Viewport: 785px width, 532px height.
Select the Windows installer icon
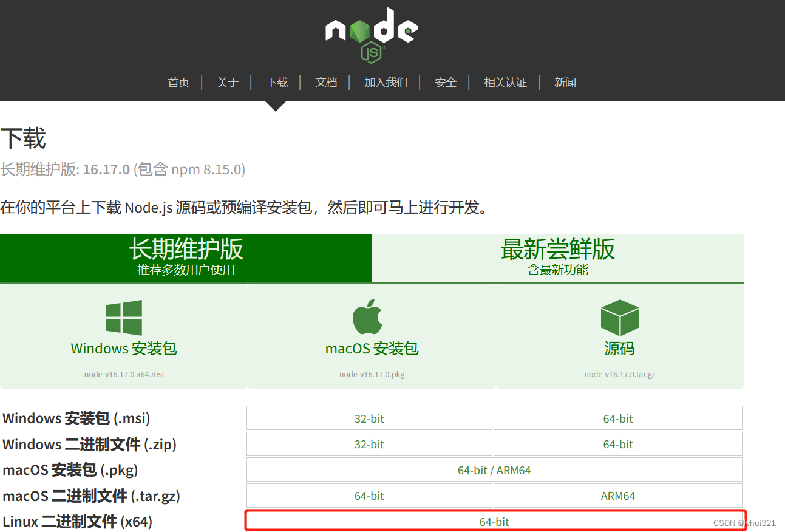123,317
